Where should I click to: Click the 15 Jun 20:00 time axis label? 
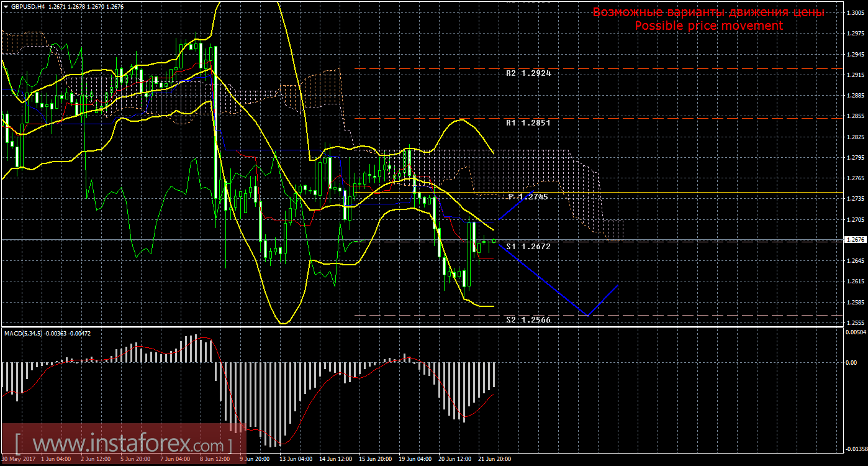tap(376, 459)
